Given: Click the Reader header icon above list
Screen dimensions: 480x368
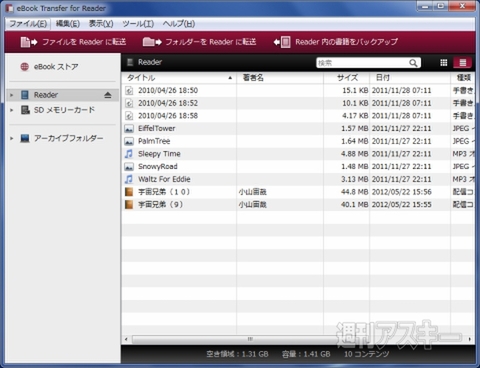Looking at the screenshot, I should click(x=130, y=62).
